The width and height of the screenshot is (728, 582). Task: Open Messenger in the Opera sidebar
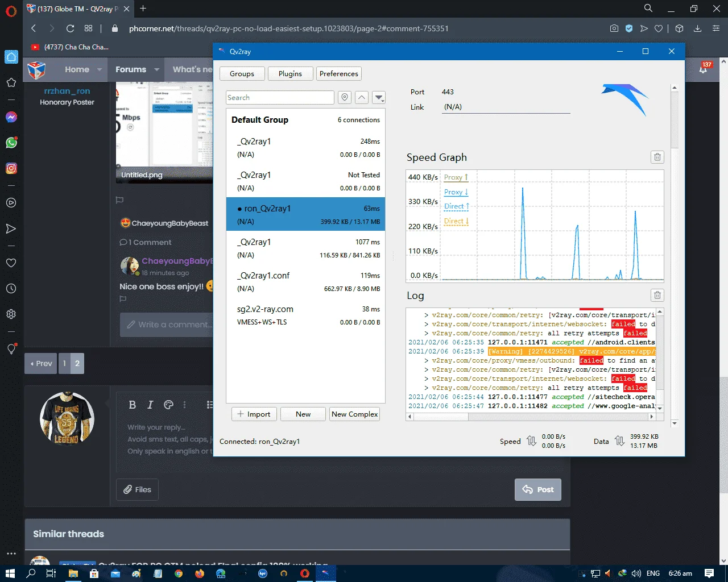11,117
